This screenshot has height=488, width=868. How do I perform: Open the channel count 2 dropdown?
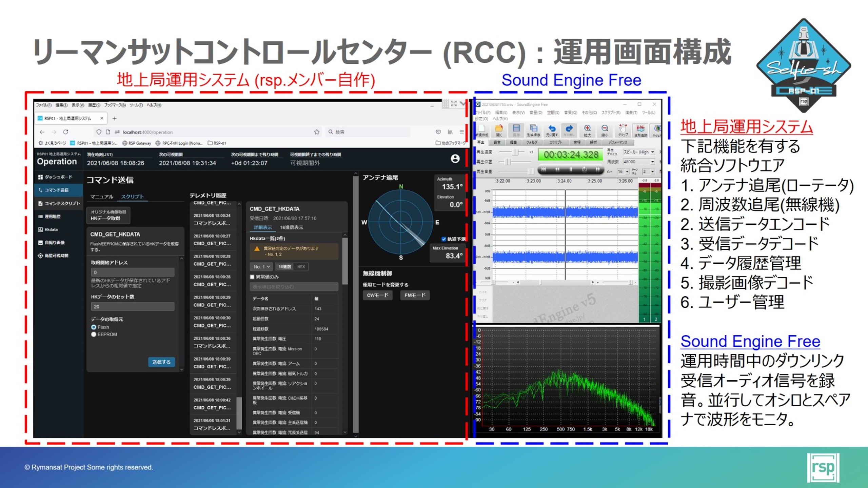pos(649,171)
